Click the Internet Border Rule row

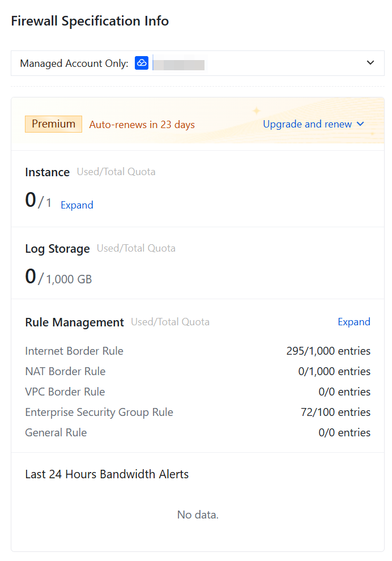(x=198, y=351)
